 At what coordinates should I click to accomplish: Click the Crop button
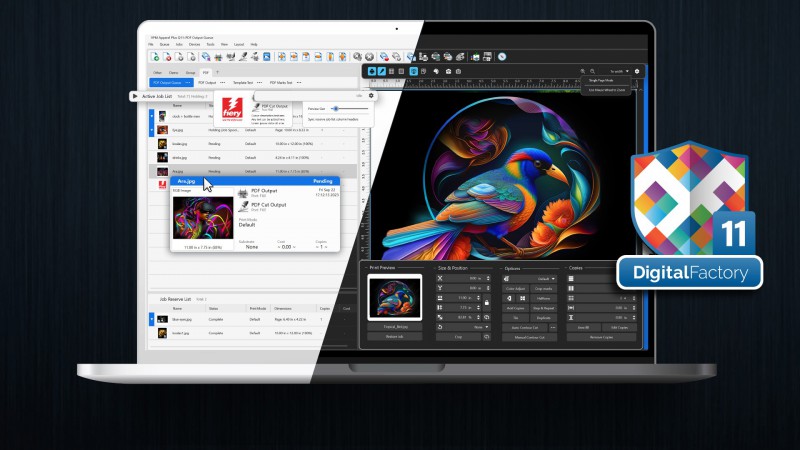456,337
